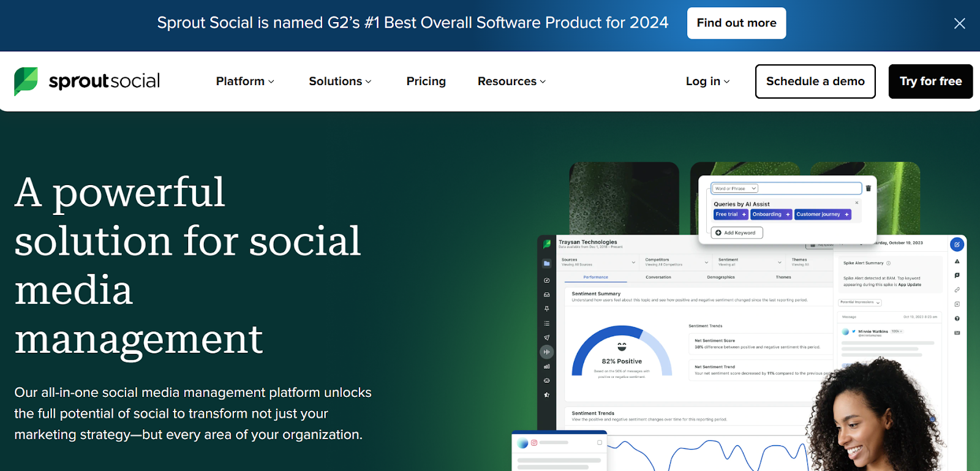Click the Net Sentiment Trend card
This screenshot has height=471, width=980.
tap(760, 370)
